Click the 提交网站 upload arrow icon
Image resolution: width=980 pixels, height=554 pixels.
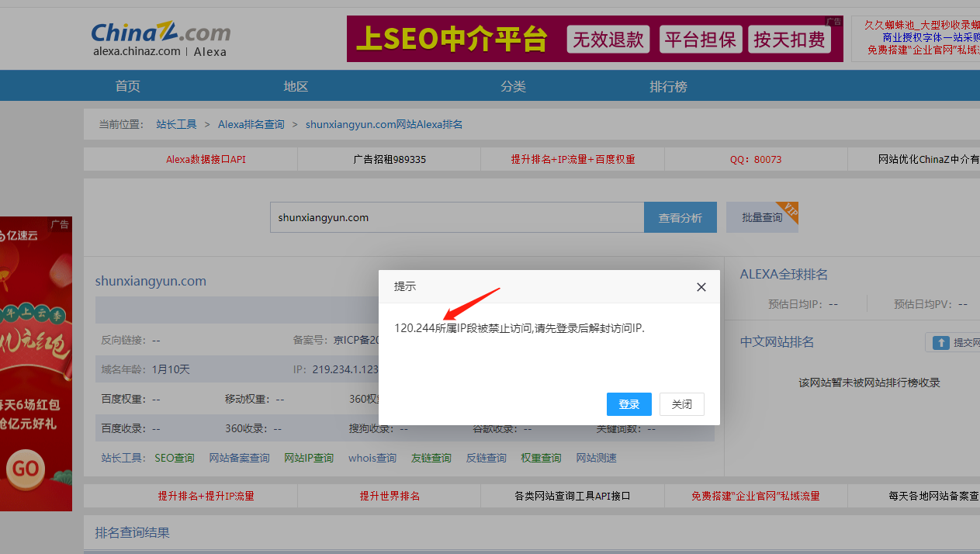click(x=940, y=342)
